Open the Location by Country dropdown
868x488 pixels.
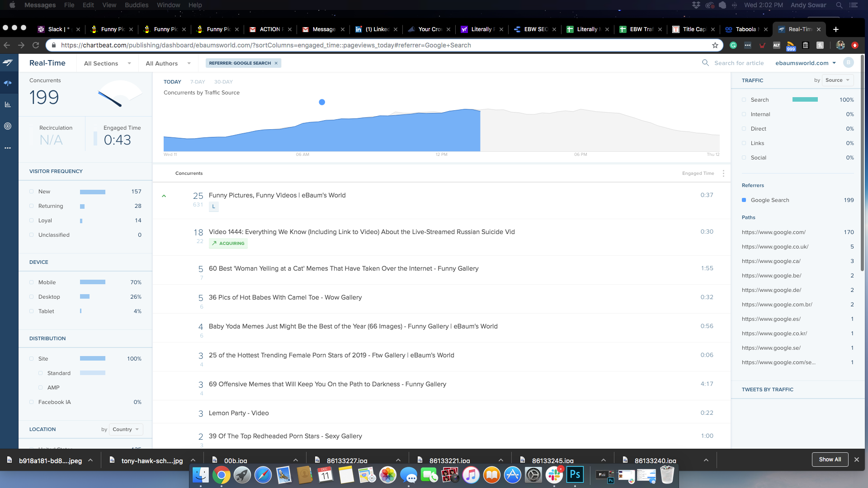click(126, 429)
